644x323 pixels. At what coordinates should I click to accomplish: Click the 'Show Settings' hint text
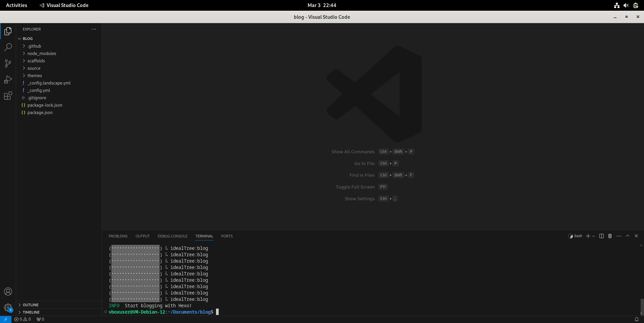pos(360,199)
